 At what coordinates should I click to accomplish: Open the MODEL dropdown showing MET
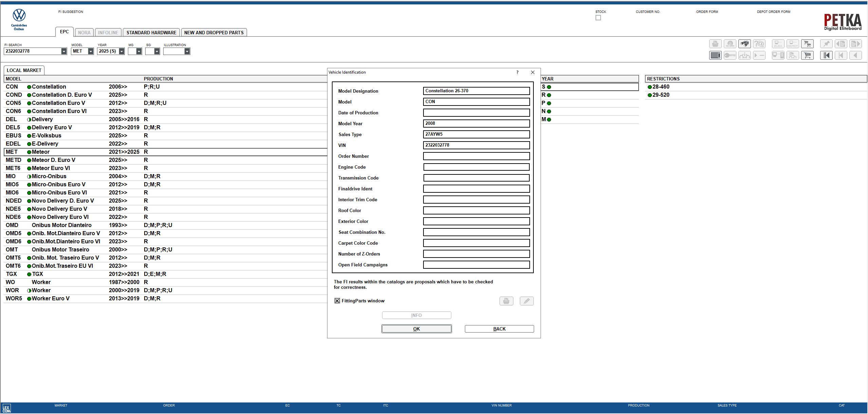click(91, 51)
